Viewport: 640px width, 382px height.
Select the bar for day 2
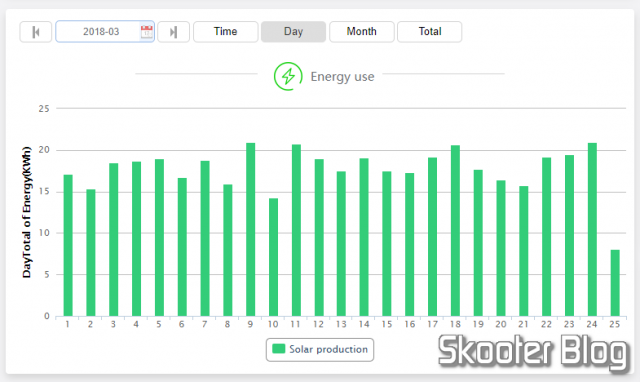pyautogui.click(x=91, y=253)
